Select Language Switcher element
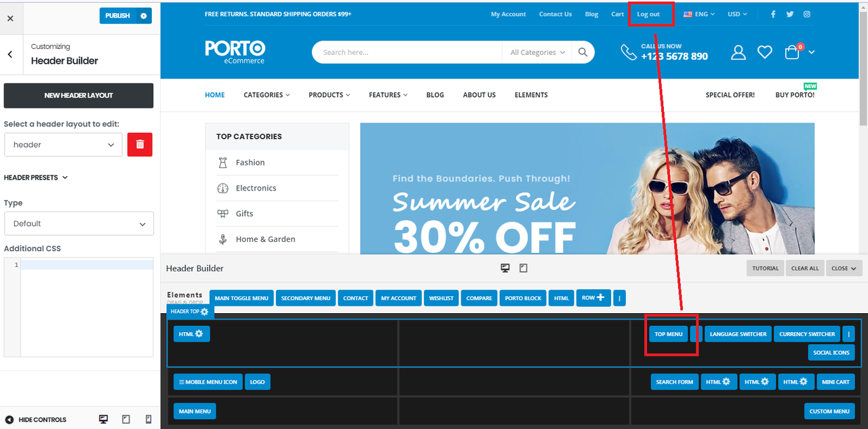The width and height of the screenshot is (868, 429). coord(738,334)
